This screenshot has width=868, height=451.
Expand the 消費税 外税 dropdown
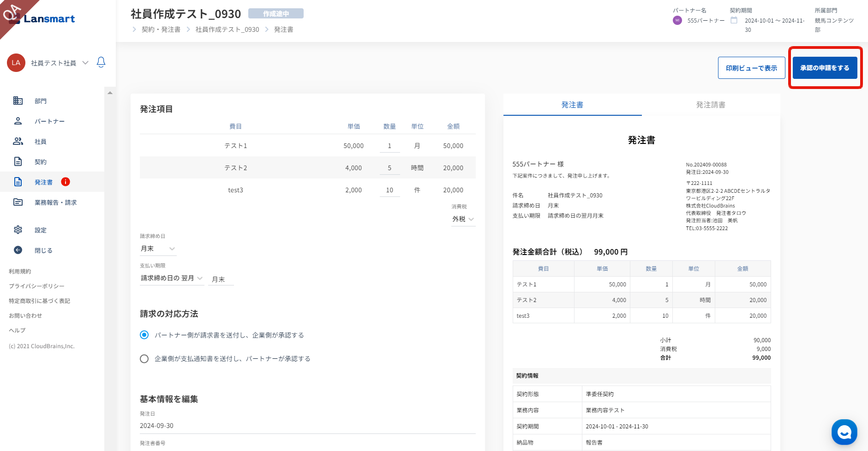[463, 219]
